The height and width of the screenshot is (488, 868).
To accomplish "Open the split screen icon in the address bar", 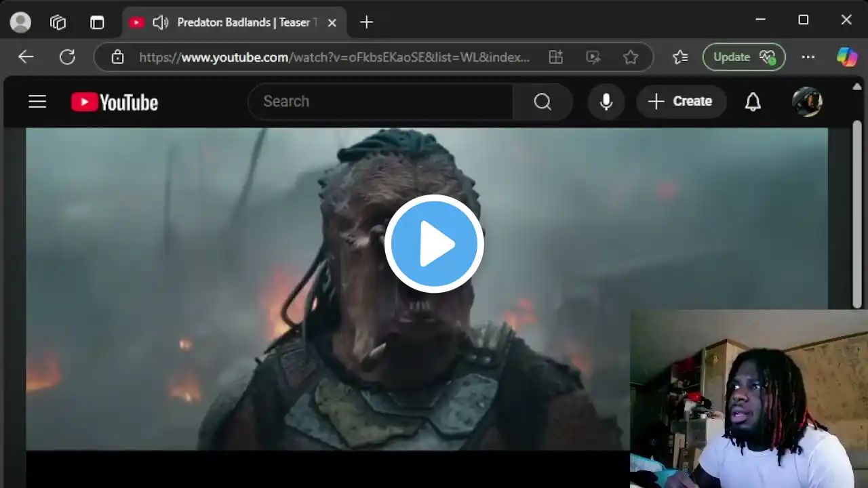I will coord(556,57).
